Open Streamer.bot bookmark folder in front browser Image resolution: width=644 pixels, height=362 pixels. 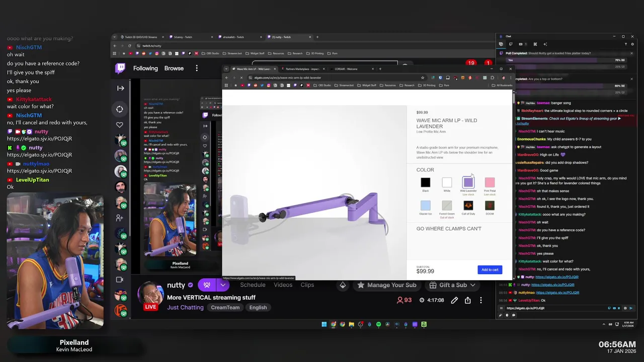[345, 85]
